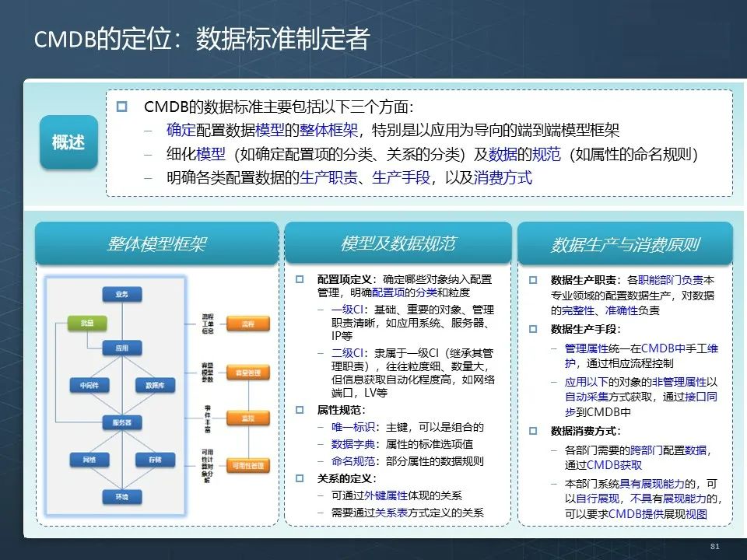Click the blue text 二级CI
This screenshot has width=747, height=560.
click(x=347, y=353)
